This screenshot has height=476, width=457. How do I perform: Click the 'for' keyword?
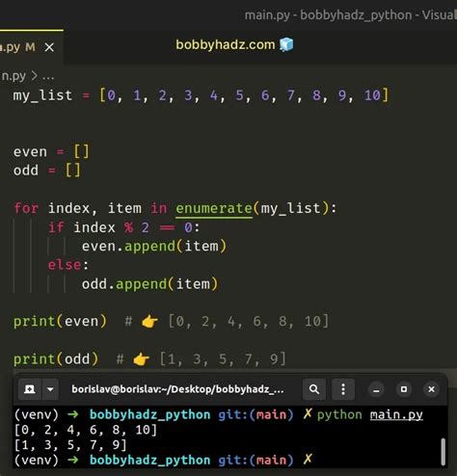[x=26, y=208]
